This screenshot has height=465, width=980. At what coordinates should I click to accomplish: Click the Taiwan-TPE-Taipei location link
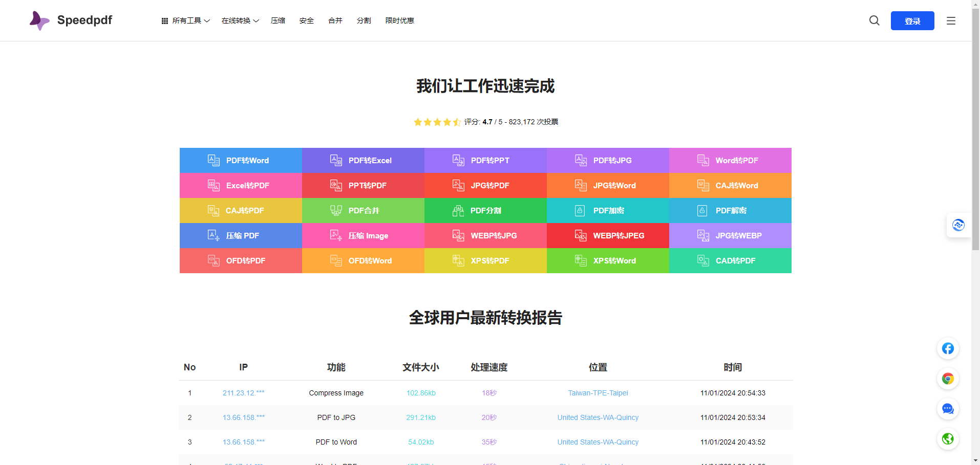tap(598, 393)
